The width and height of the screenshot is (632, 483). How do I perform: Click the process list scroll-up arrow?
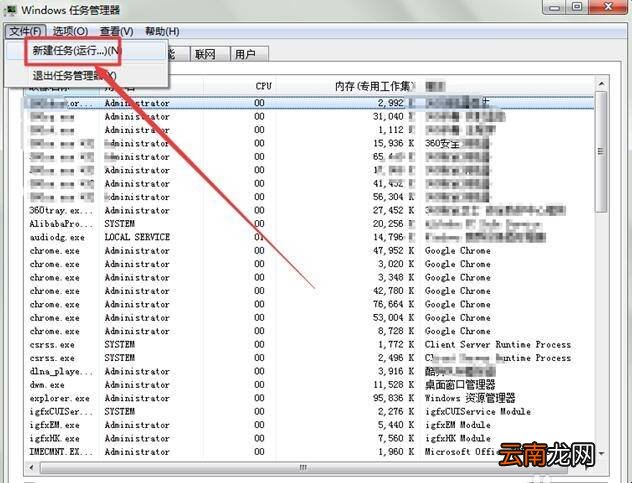(601, 83)
